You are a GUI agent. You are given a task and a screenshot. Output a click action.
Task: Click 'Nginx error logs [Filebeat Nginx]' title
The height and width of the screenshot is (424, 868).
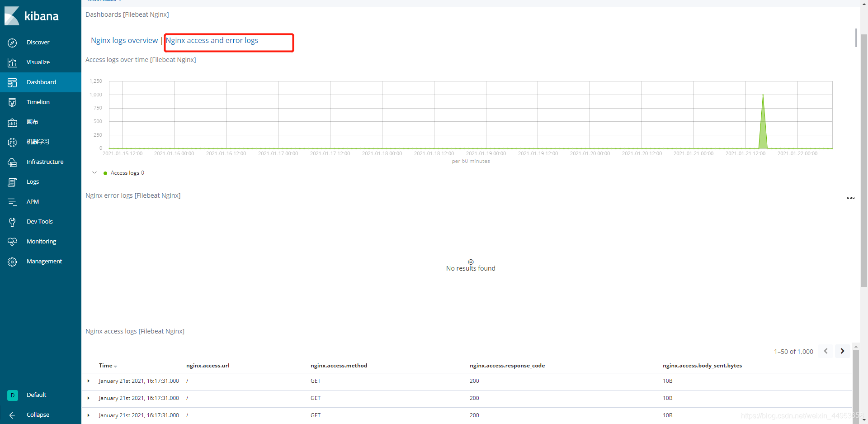tap(133, 195)
